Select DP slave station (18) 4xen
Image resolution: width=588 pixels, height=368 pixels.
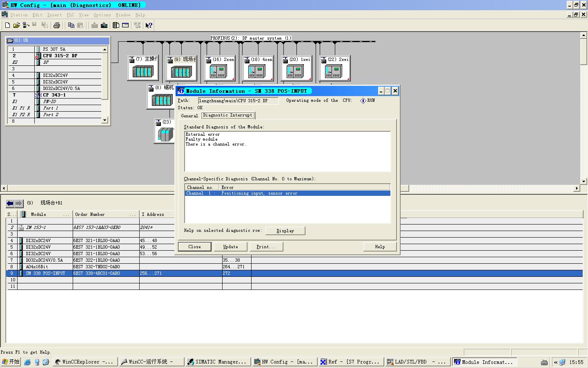pos(258,68)
